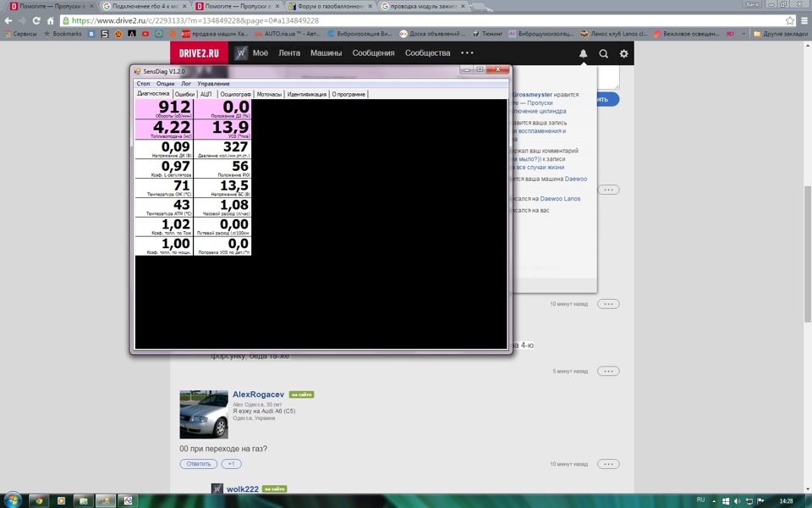Screen dimensions: 812x508
Task: Switch to the Осциллограф tab
Action: [236, 94]
